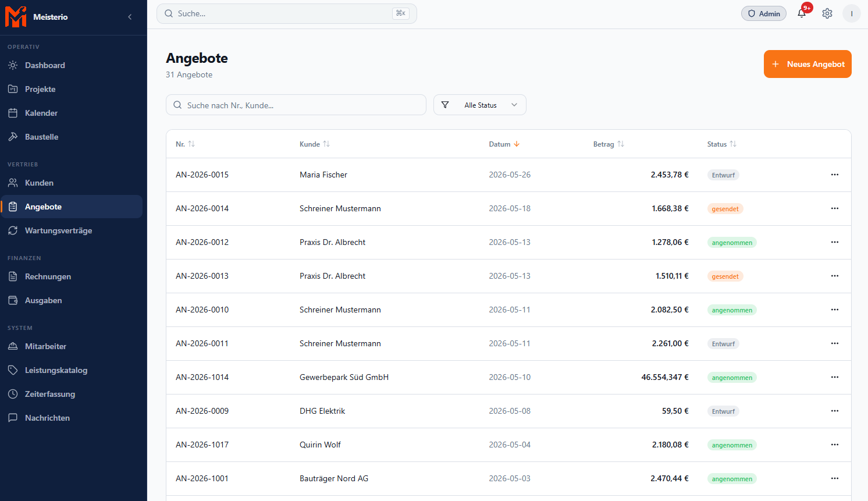Open actions menu for AN-2026-0013

click(835, 276)
